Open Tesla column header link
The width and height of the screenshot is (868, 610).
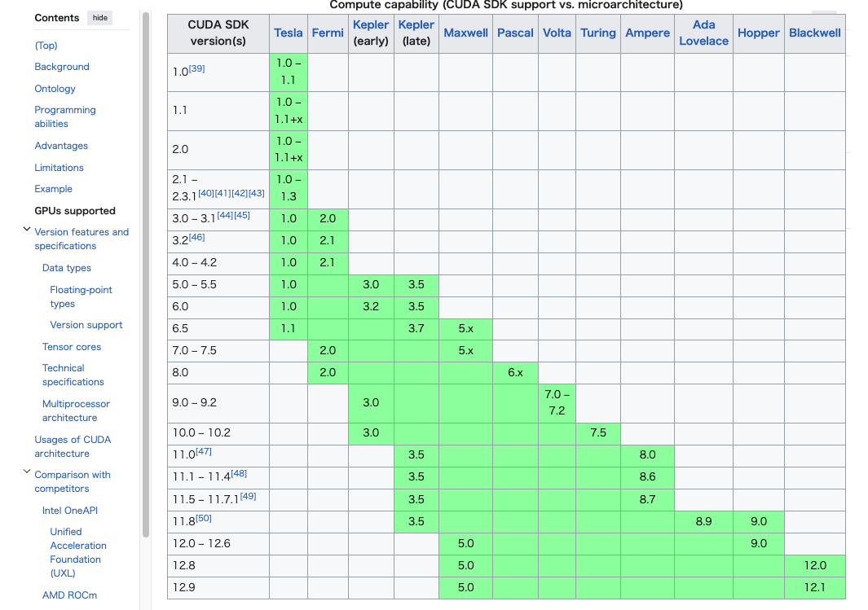[x=289, y=33]
